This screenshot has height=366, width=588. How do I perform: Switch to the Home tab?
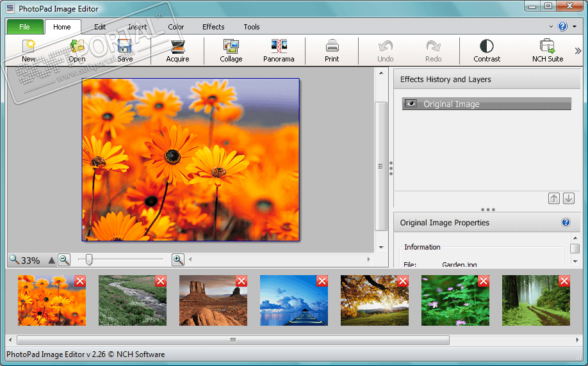[62, 27]
